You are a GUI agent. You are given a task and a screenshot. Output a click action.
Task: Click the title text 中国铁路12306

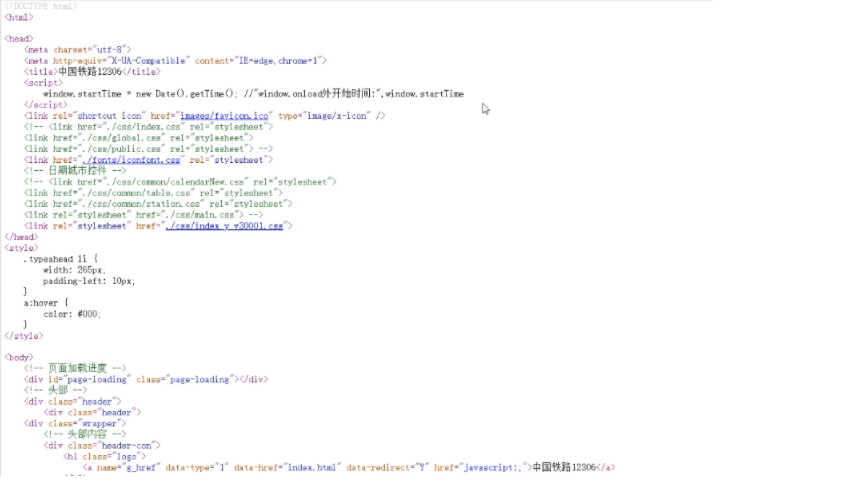point(90,72)
